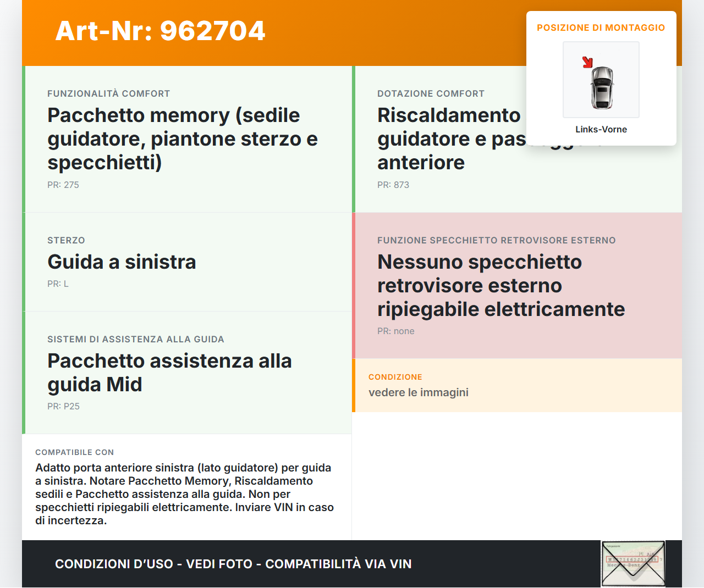Click the car mounting position image

[601, 80]
